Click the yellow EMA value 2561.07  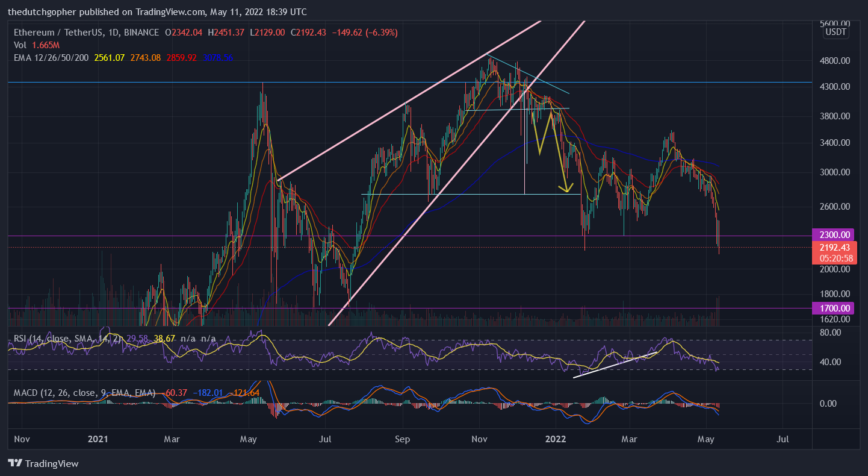(x=109, y=57)
